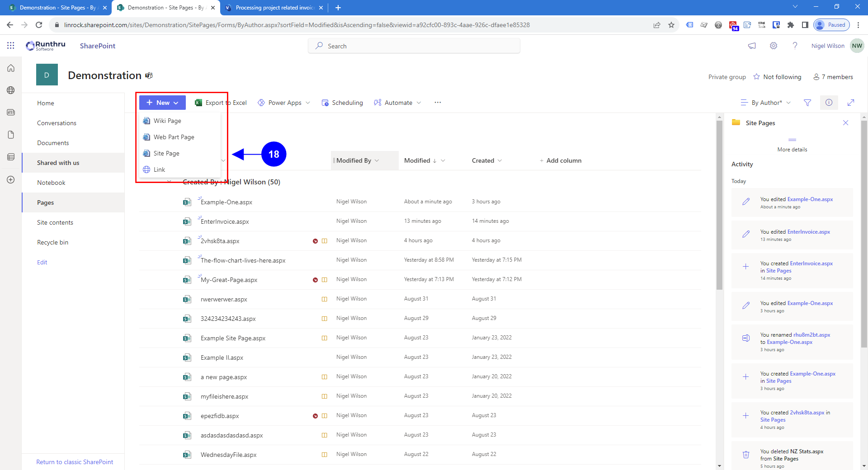Open the Example-One.aspx file
The width and height of the screenshot is (868, 470).
226,202
